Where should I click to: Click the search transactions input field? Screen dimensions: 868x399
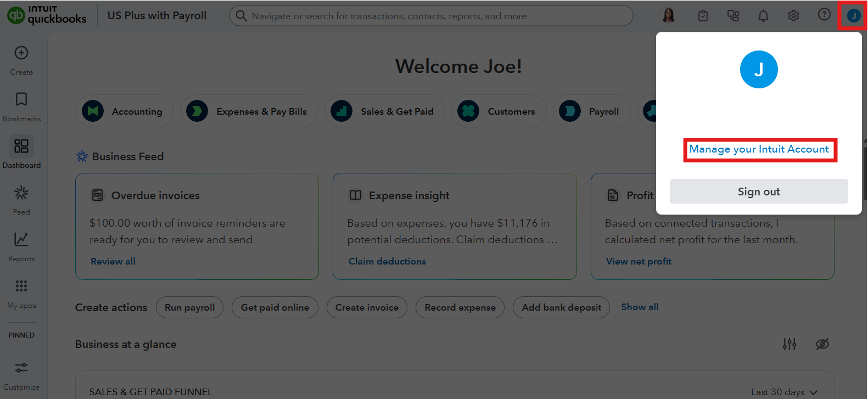(x=431, y=16)
